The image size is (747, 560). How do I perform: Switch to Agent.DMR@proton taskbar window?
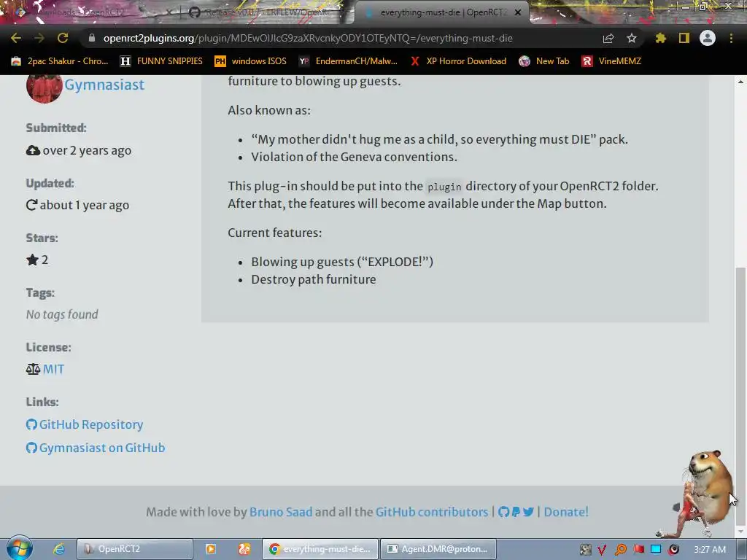[x=438, y=549]
